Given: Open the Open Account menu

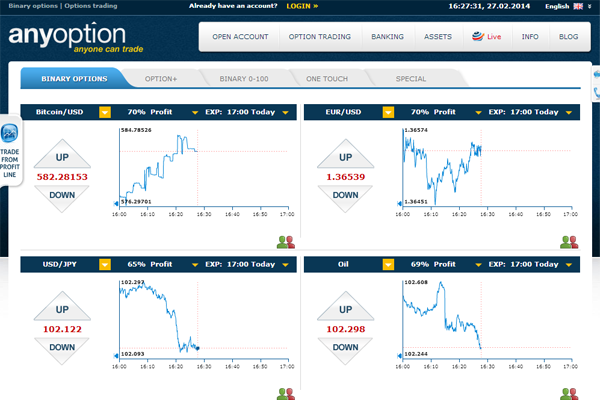Looking at the screenshot, I should click(x=240, y=37).
